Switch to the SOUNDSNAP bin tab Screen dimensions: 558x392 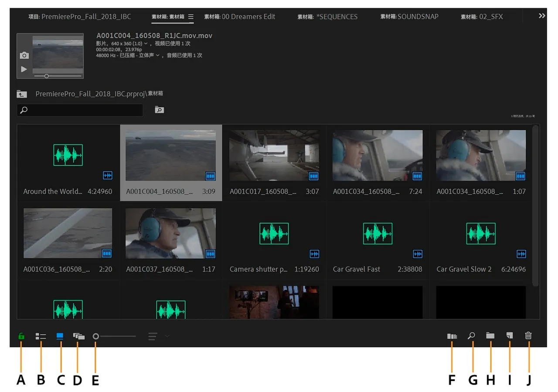pyautogui.click(x=409, y=17)
